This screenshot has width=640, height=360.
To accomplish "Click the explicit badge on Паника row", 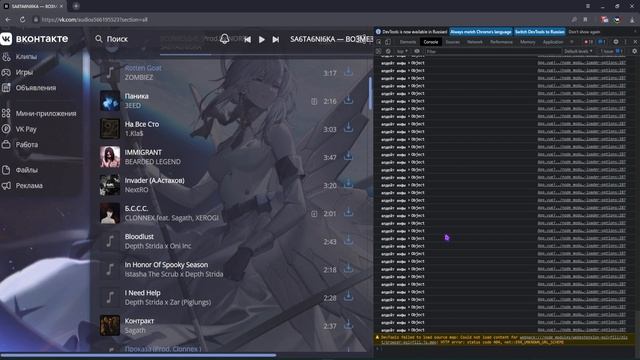I will click(314, 101).
